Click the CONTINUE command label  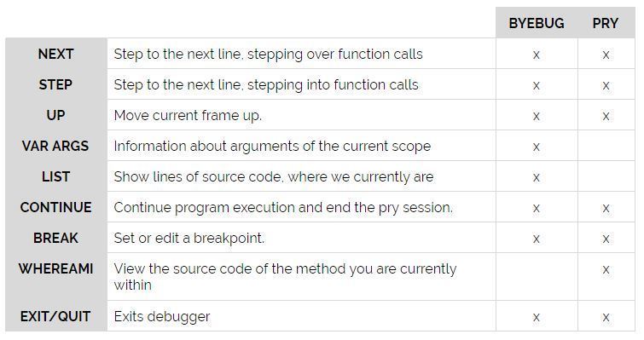tap(55, 207)
